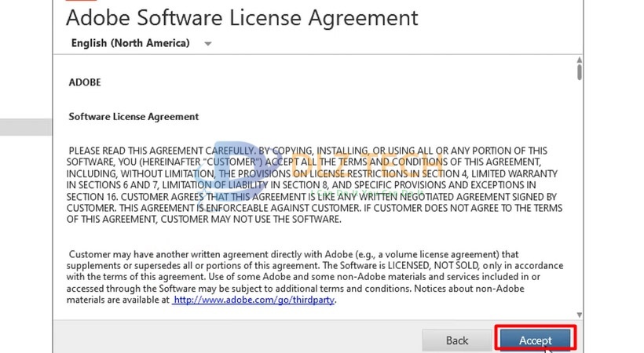Click the red Adobe logo above the title
The height and width of the screenshot is (353, 644).
[x=77, y=2]
